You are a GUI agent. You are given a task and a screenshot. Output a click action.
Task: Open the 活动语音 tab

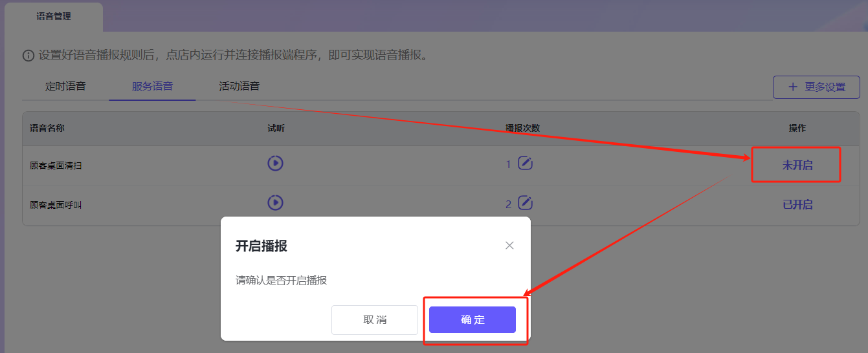[239, 86]
